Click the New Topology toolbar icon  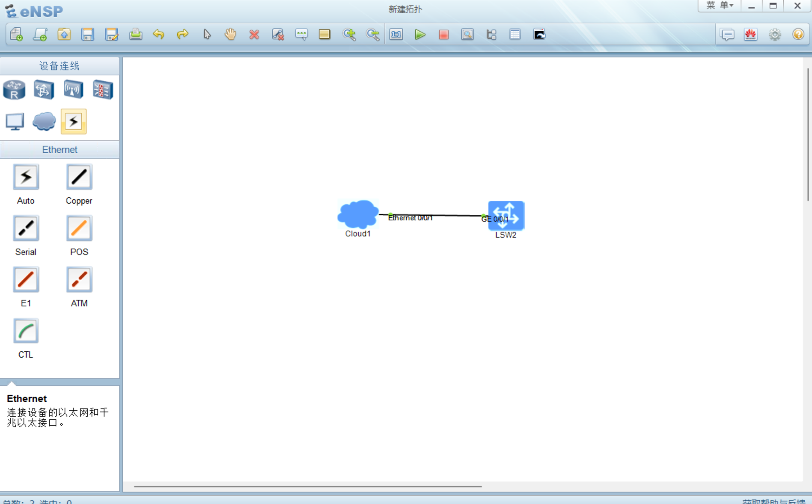pyautogui.click(x=16, y=34)
